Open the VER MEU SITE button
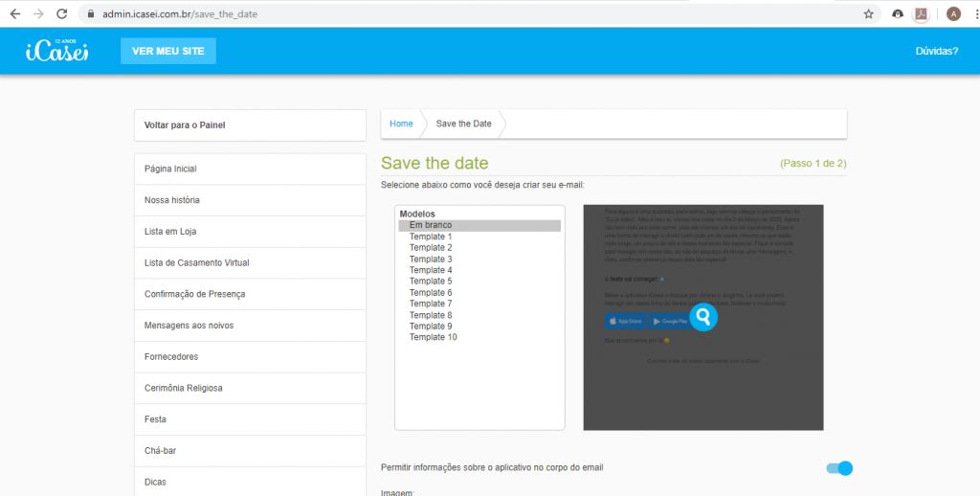Image resolution: width=980 pixels, height=496 pixels. point(168,52)
